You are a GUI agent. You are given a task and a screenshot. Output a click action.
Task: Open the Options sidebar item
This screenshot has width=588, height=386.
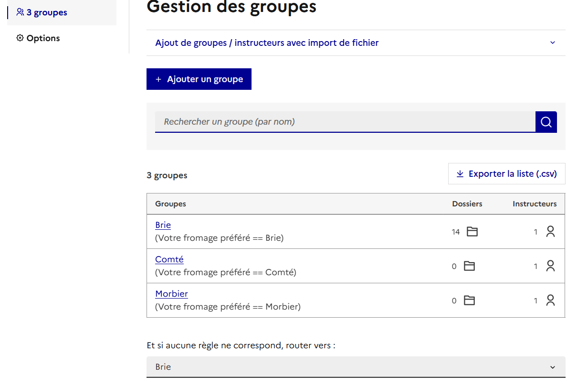43,38
